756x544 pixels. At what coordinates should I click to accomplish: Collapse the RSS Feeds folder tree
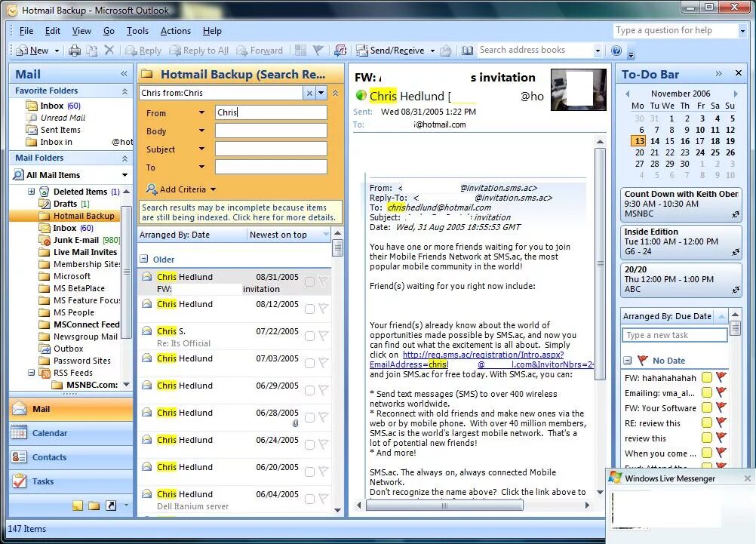coord(32,372)
